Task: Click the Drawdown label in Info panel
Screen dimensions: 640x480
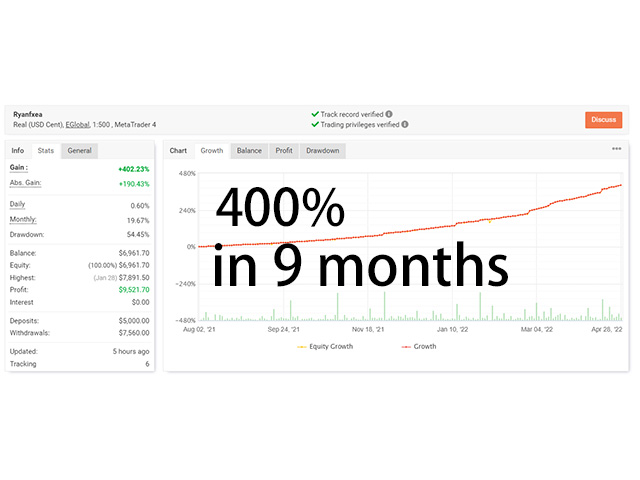Action: (27, 235)
